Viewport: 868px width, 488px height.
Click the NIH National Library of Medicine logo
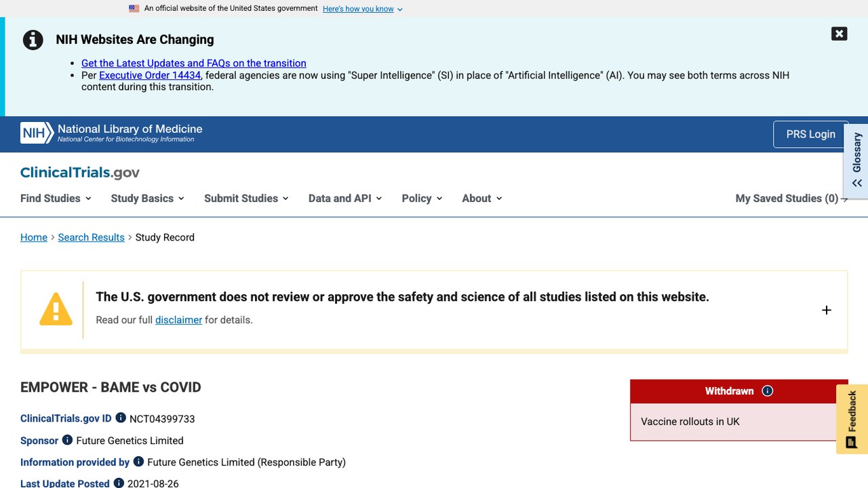click(x=111, y=133)
